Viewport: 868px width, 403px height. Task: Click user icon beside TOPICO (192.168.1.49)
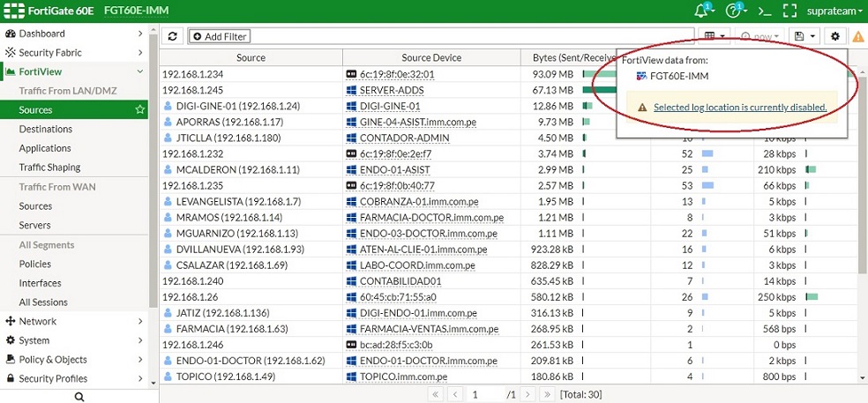point(168,377)
